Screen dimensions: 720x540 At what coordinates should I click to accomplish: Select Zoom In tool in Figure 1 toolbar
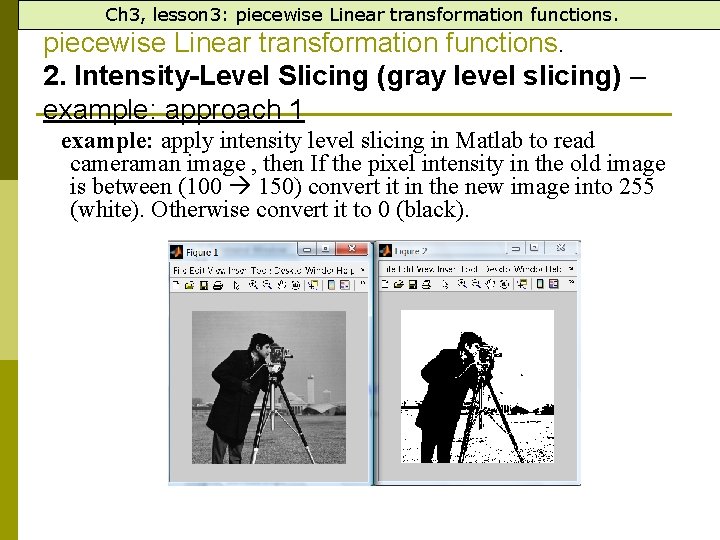(x=253, y=285)
